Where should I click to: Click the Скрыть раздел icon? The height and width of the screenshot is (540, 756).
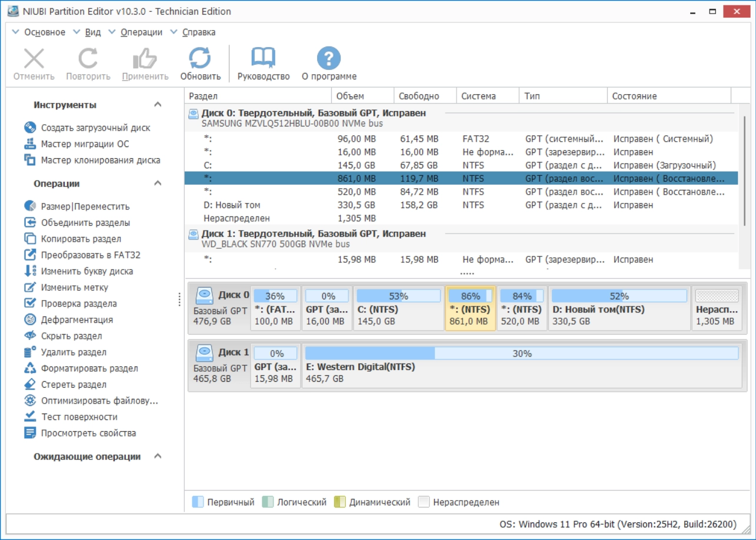[x=30, y=336]
